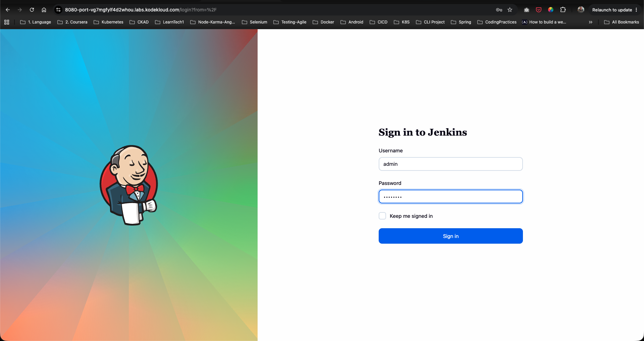The height and width of the screenshot is (341, 644).
Task: Bookmark this page with the star icon
Action: 510,10
